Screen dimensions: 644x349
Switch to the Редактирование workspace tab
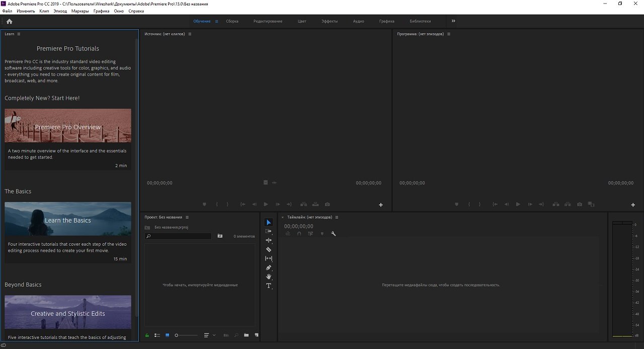(268, 21)
